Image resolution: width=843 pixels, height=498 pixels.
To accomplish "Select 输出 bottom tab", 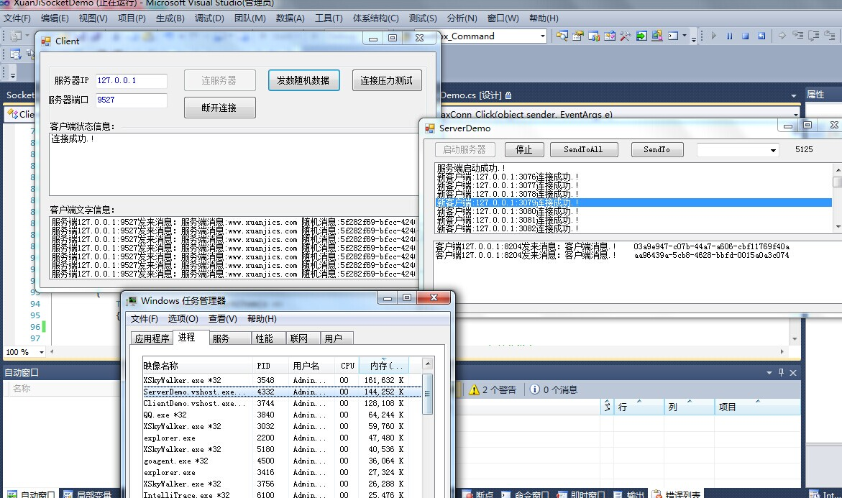I will 629,494.
